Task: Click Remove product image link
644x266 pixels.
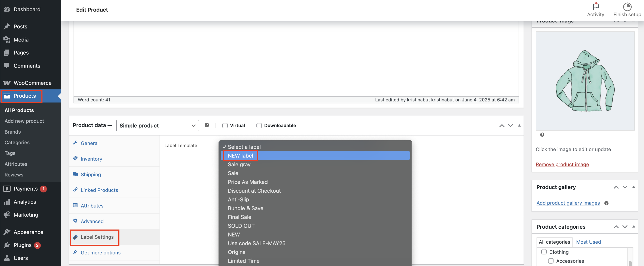Action: 562,164
